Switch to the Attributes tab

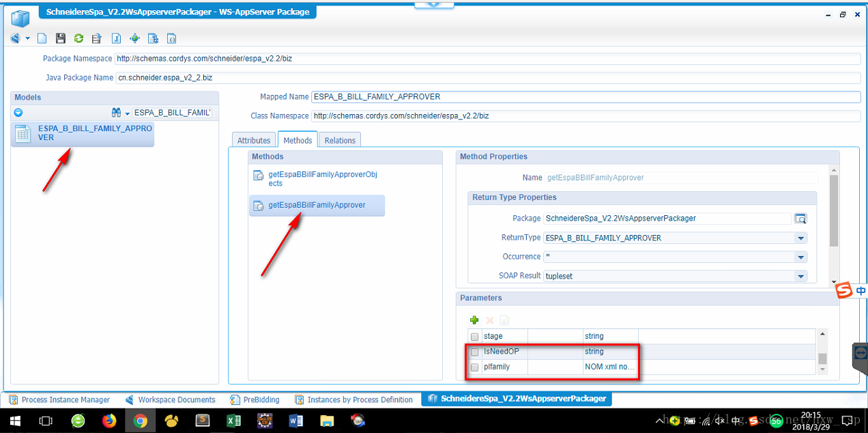tap(254, 140)
